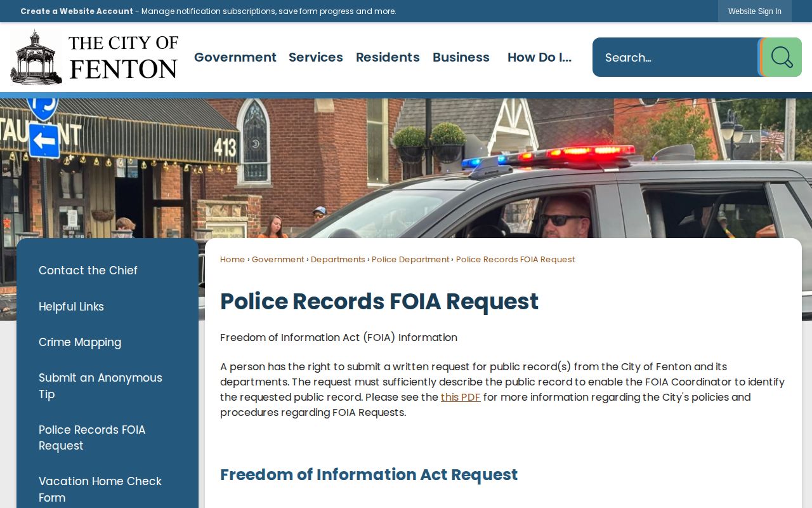Open Vacation Home Check Form link
812x508 pixels.
pos(100,489)
